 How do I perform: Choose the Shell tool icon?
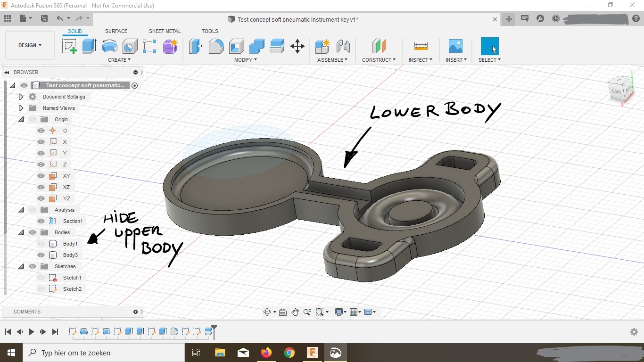(237, 46)
